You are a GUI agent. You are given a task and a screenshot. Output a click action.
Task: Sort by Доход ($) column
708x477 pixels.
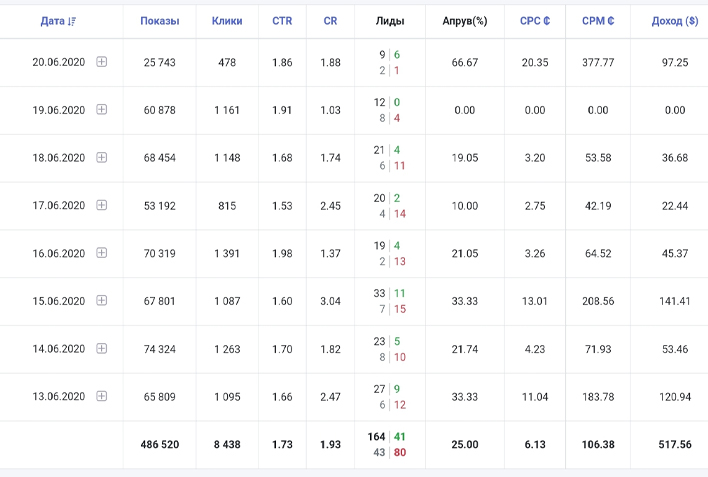pos(675,21)
